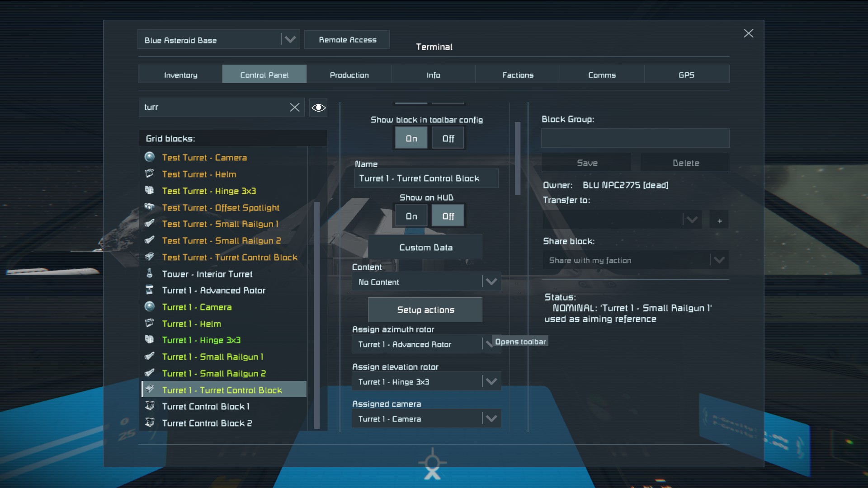Expand the Blue Asteroid Base grid dropdown
Screen dimensions: 868x488
point(290,40)
